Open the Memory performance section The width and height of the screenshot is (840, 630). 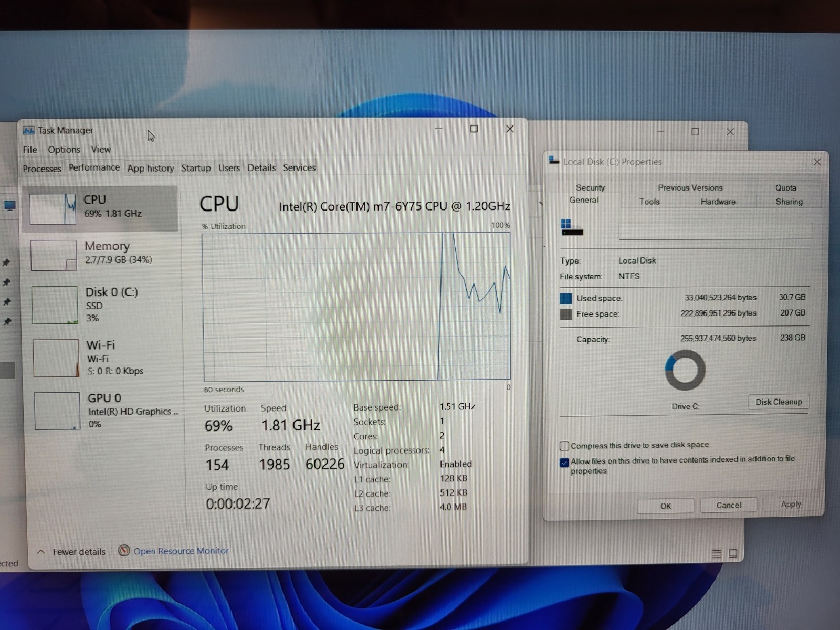[101, 254]
